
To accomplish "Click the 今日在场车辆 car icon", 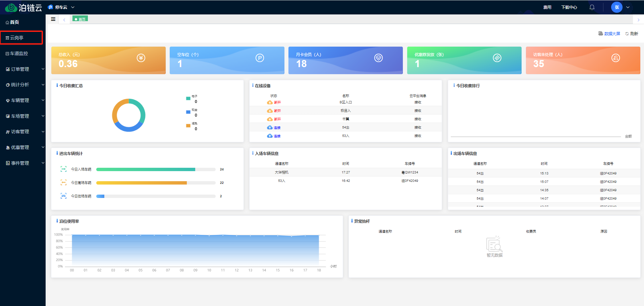I will [x=63, y=196].
